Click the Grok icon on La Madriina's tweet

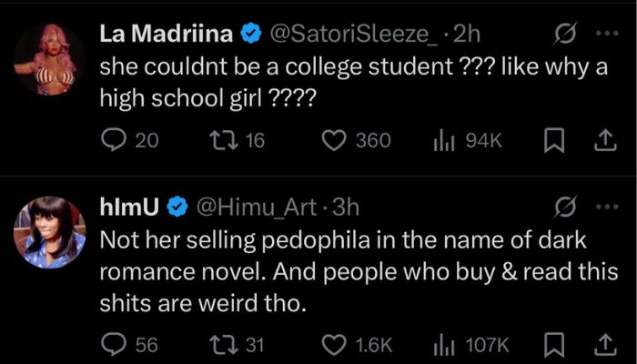564,35
